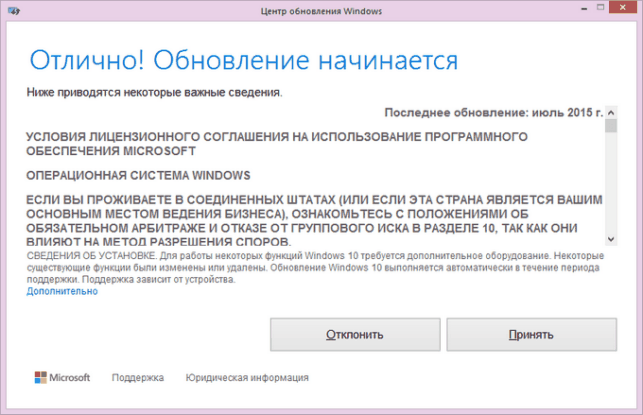Click the Microsoft logo in the footer
The width and height of the screenshot is (643, 415).
(x=62, y=377)
